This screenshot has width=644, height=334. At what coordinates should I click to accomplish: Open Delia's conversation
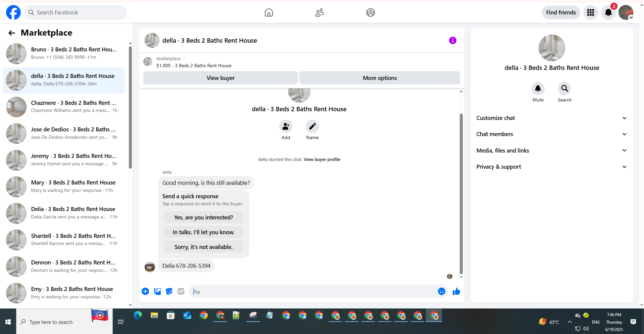coord(64,213)
